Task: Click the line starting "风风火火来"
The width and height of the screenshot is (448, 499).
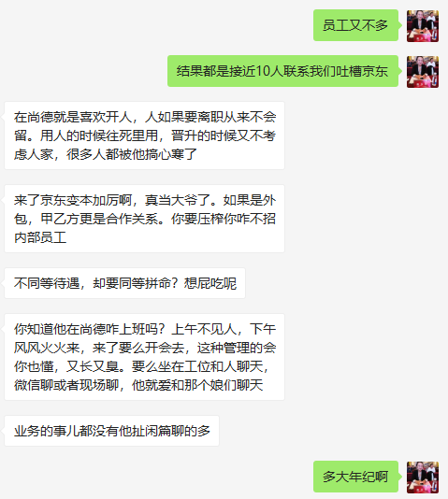Action: (x=145, y=348)
